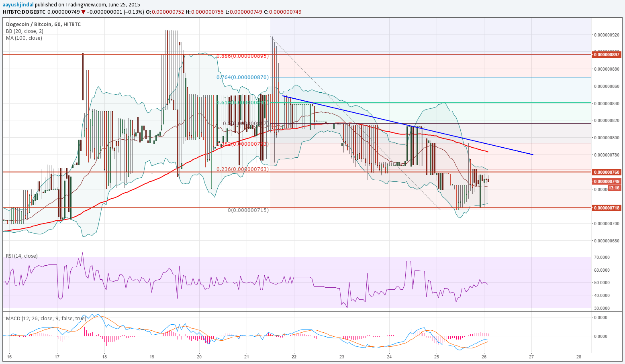Click the 0.764(0.000000870) Fibonacci level label
Viewport: 625px width, 364px height.
(x=242, y=77)
